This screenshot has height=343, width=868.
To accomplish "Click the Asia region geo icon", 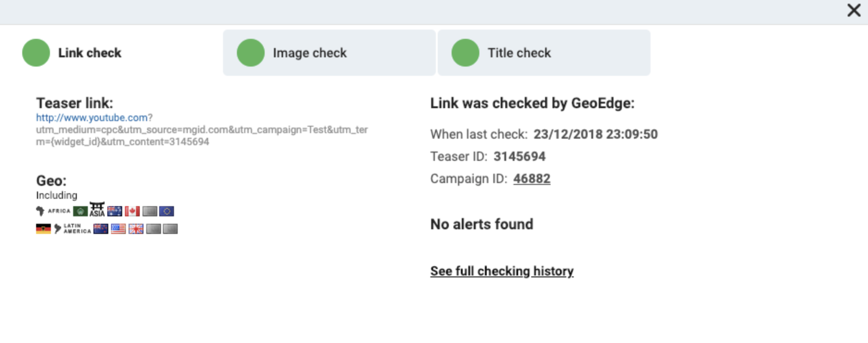I will coord(97,209).
